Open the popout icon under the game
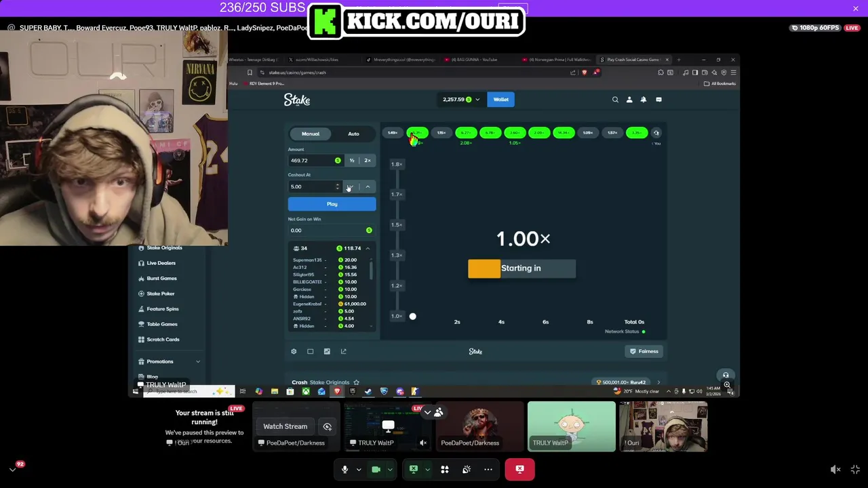 pyautogui.click(x=343, y=351)
